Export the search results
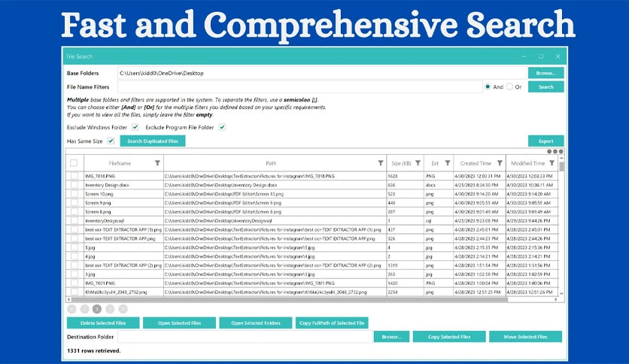 click(x=546, y=141)
